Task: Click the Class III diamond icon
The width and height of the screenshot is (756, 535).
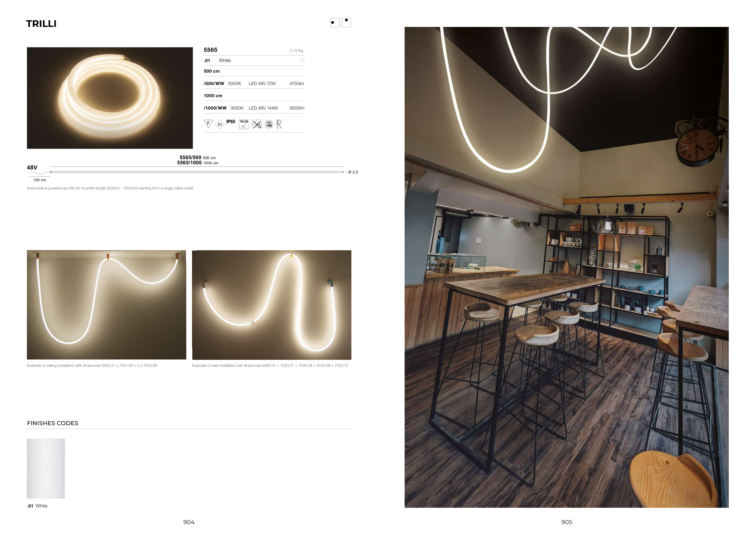Action: pos(220,125)
